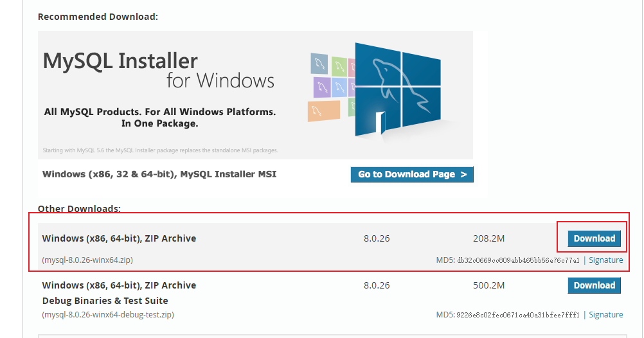
Task: Click "Windows (x86, 32 & 64-bit), MySQL Installer MSI"
Action: pos(159,174)
